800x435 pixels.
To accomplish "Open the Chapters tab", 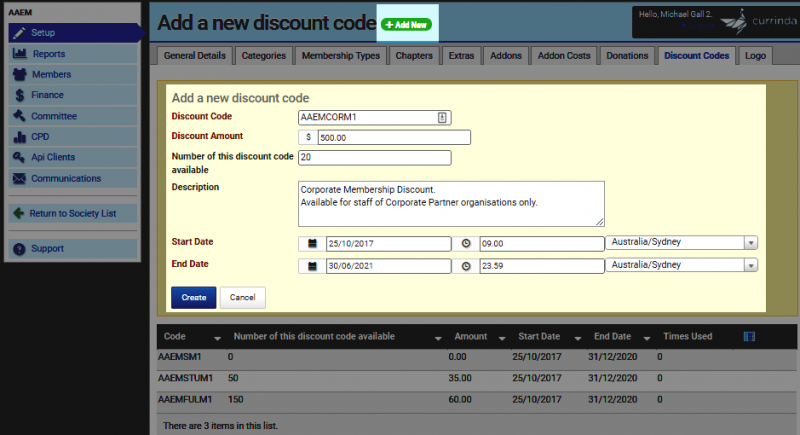I will (414, 56).
